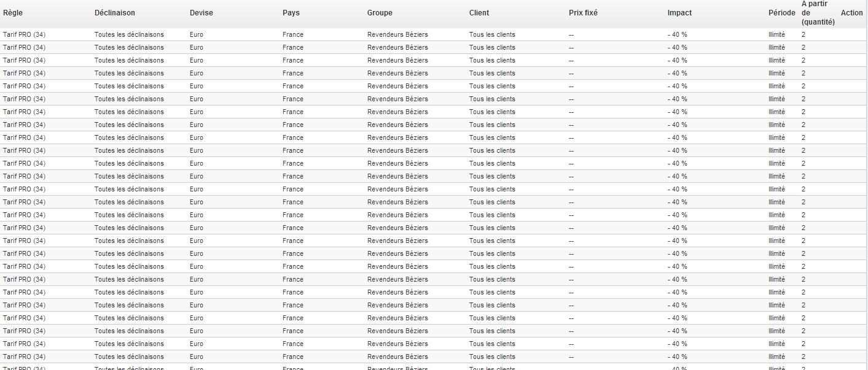The width and height of the screenshot is (868, 370).
Task: Click the France cell in the first row
Action: pyautogui.click(x=293, y=34)
